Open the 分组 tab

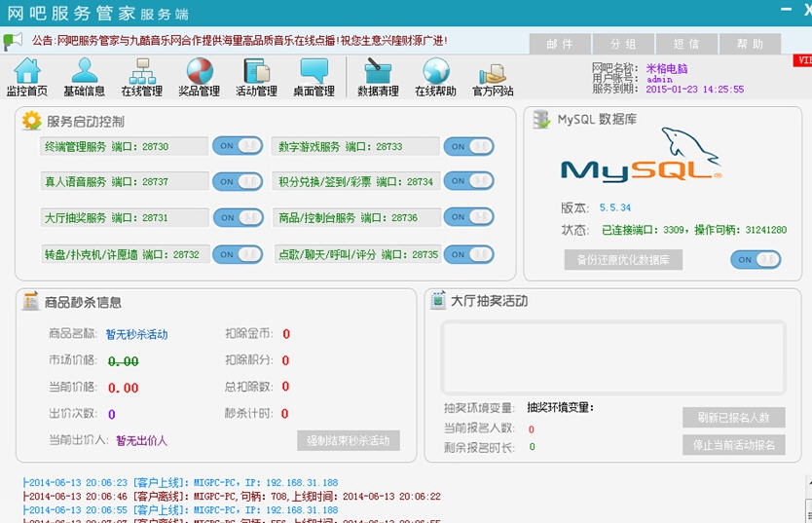[x=623, y=44]
